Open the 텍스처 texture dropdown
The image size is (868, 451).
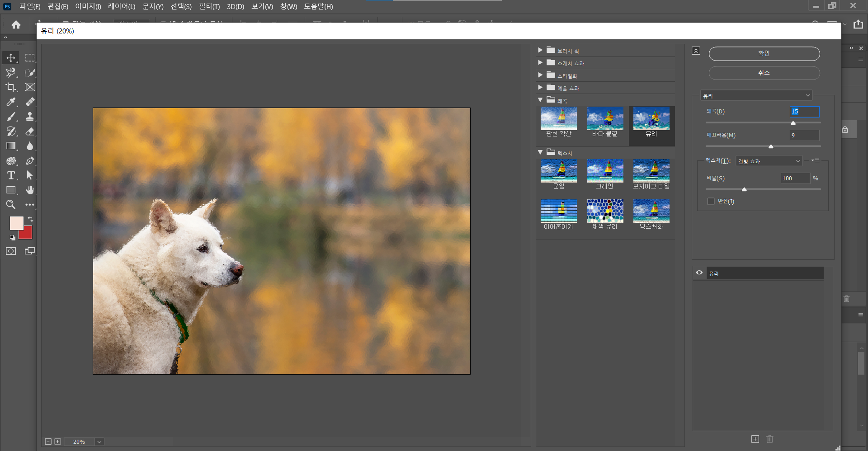(769, 161)
